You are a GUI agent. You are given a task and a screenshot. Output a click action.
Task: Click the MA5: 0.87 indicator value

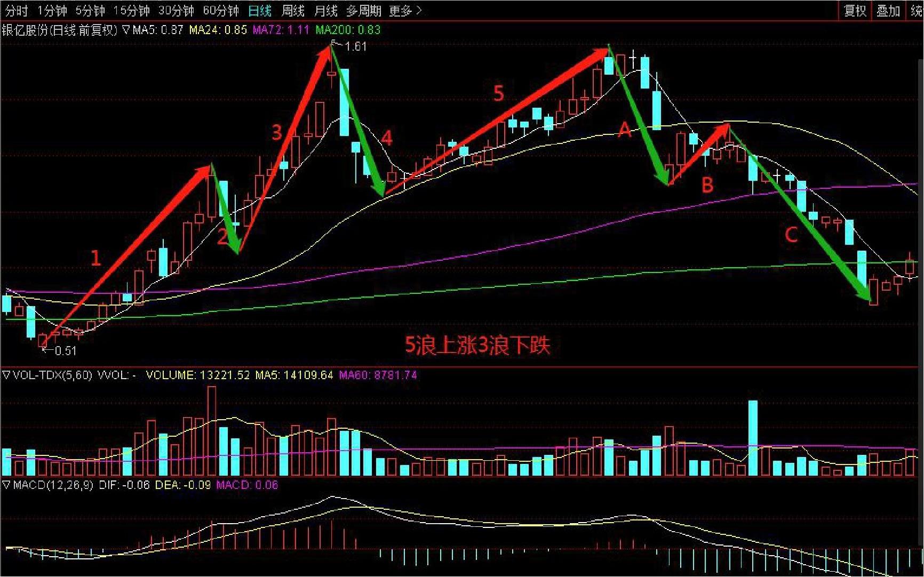[158, 30]
